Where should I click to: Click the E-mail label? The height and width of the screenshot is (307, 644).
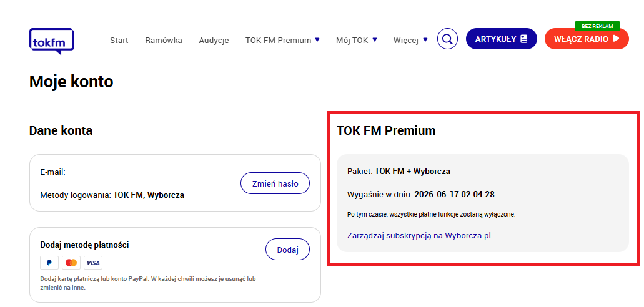[x=53, y=172]
